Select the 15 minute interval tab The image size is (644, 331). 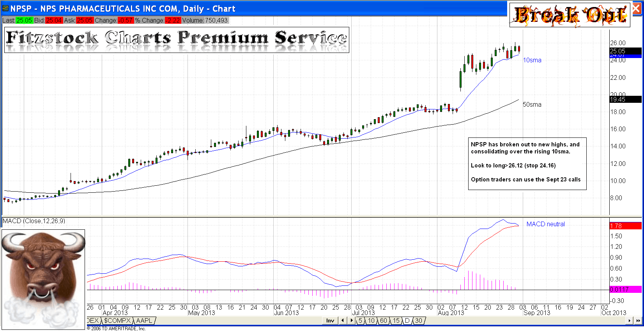point(396,320)
